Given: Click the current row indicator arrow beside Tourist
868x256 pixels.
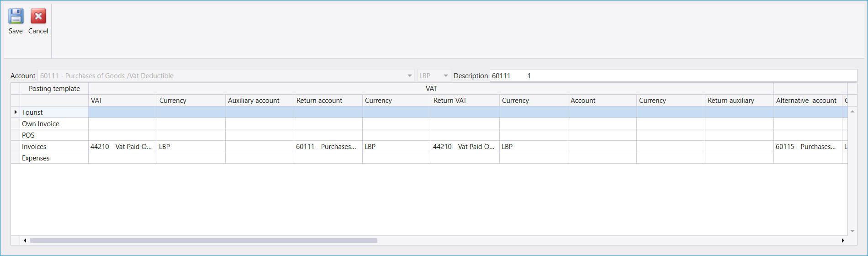Looking at the screenshot, I should point(16,112).
